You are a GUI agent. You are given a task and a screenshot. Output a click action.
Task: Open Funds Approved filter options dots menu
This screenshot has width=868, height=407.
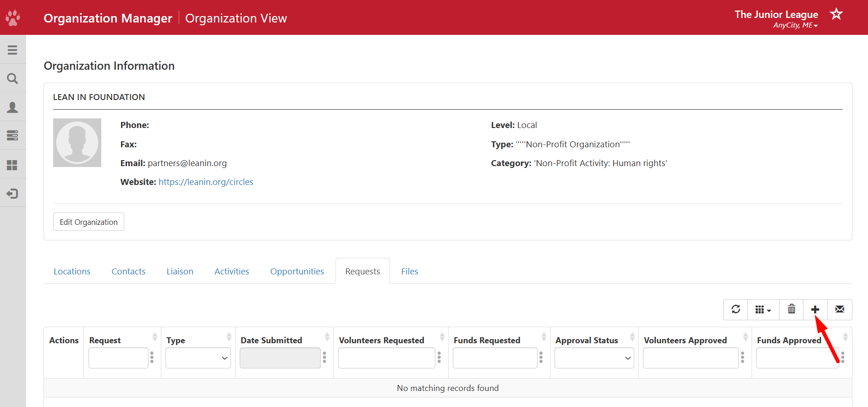coord(843,357)
